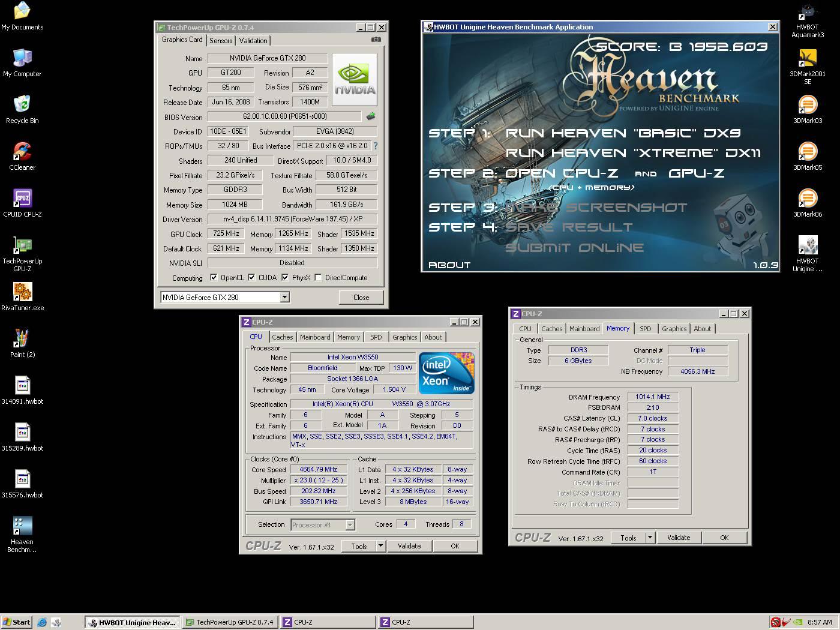This screenshot has height=630, width=840.
Task: Select the 315289.hwbot file icon
Action: (22, 437)
